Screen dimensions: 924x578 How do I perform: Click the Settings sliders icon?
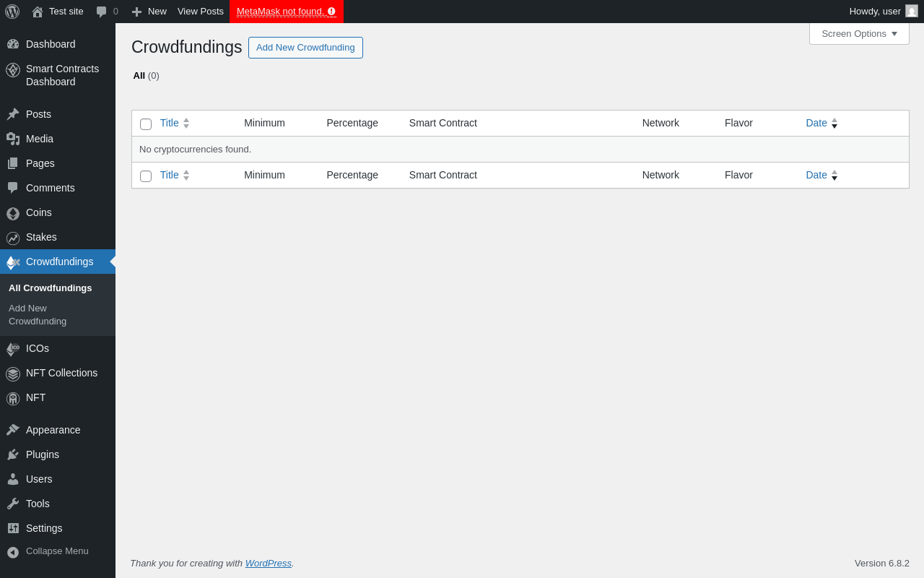coord(13,528)
